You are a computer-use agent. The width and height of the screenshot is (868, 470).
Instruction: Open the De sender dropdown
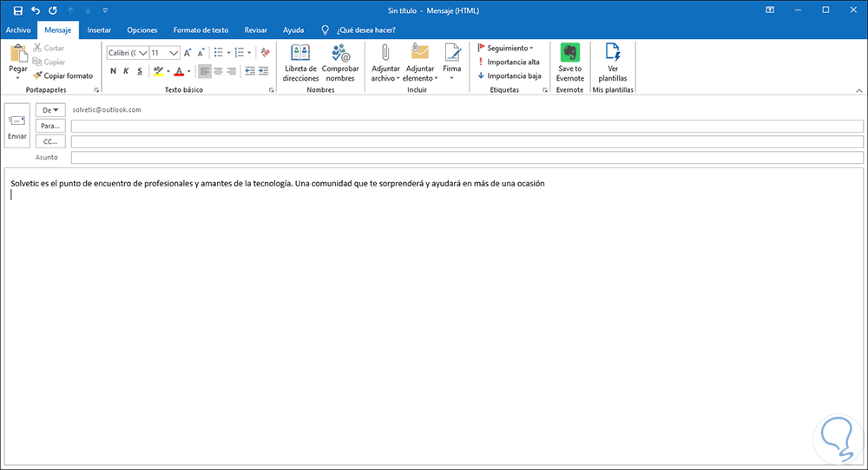(50, 110)
